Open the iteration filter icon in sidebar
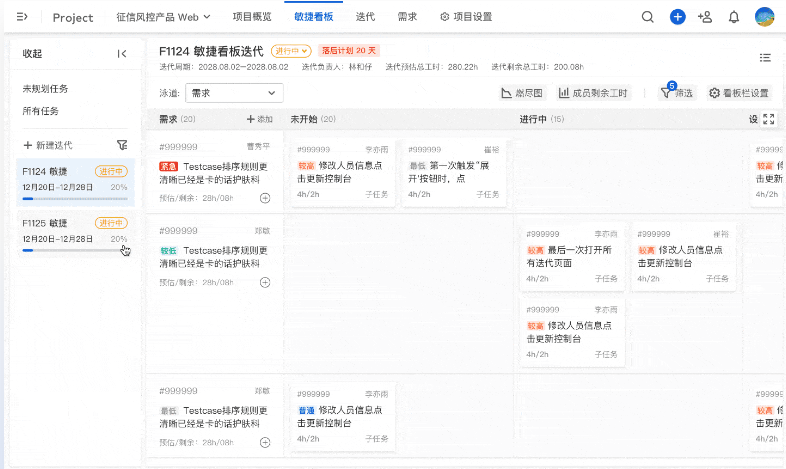 click(122, 145)
